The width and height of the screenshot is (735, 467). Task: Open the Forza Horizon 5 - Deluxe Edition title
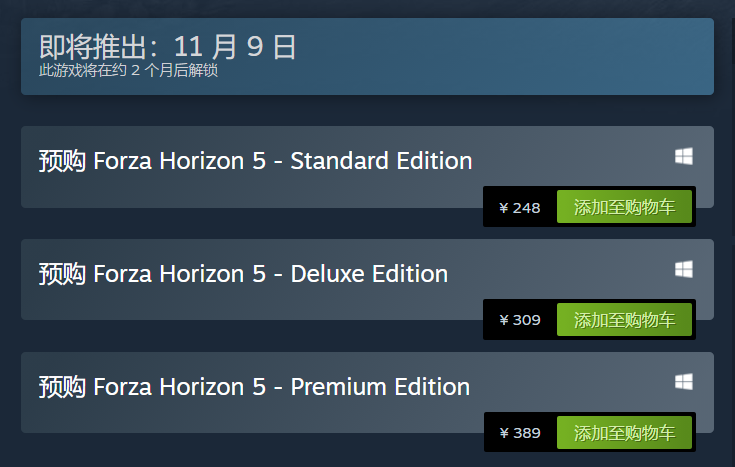[270, 274]
